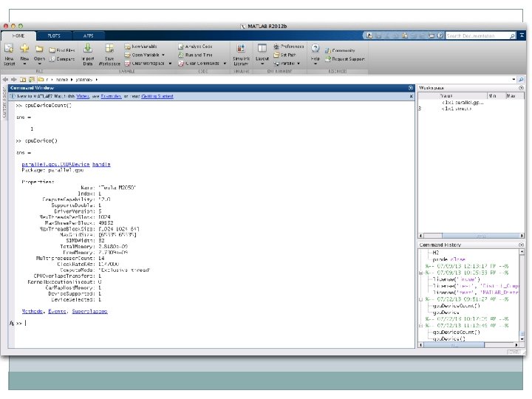Click New Variable
The height and width of the screenshot is (399, 532).
coord(141,47)
